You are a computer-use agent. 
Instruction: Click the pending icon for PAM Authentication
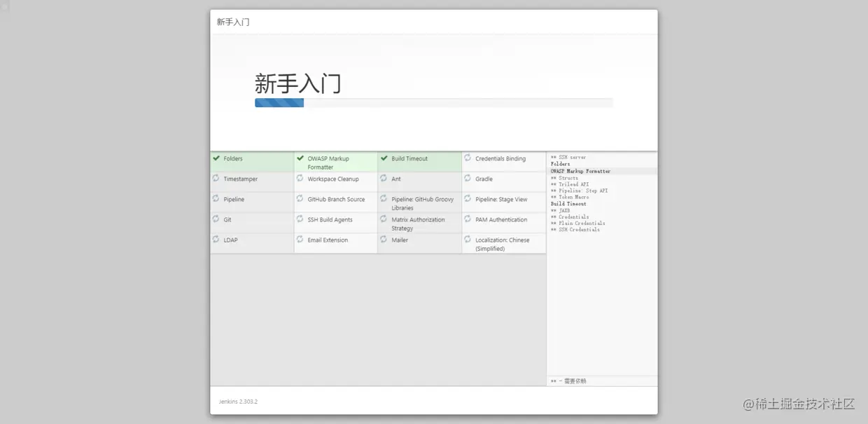tap(468, 219)
